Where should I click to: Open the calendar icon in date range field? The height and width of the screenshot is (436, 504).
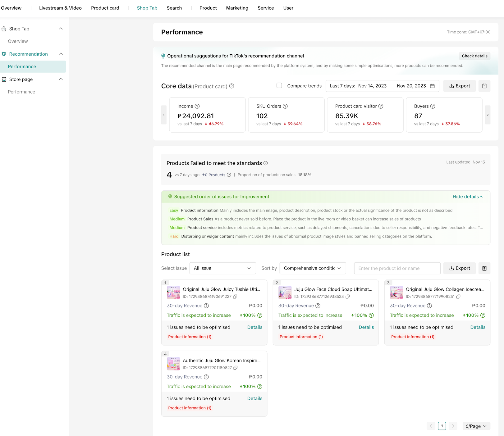click(x=432, y=86)
